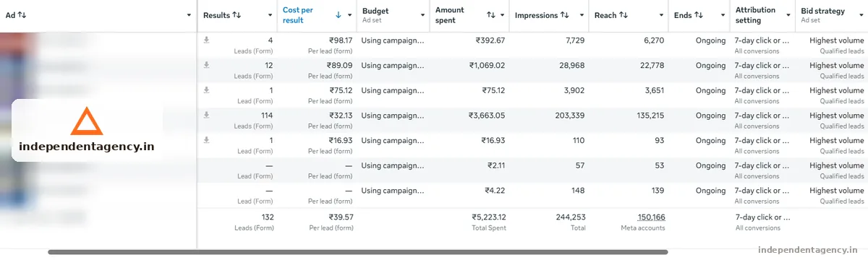This screenshot has width=868, height=260.
Task: Sort using the Results column arrows
Action: click(x=237, y=15)
